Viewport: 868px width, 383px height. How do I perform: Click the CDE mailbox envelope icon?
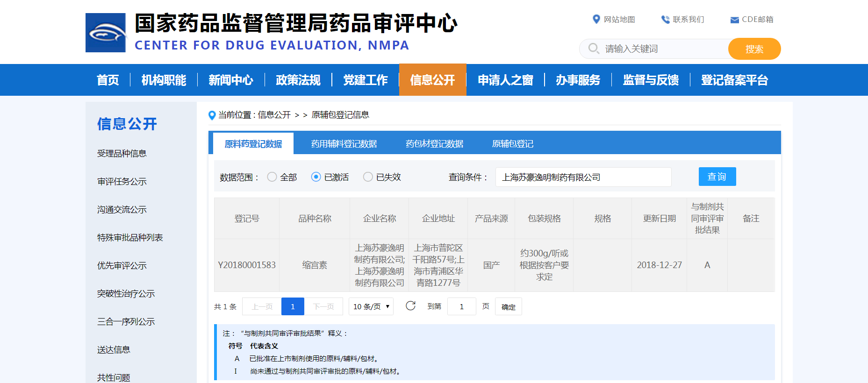click(x=734, y=20)
